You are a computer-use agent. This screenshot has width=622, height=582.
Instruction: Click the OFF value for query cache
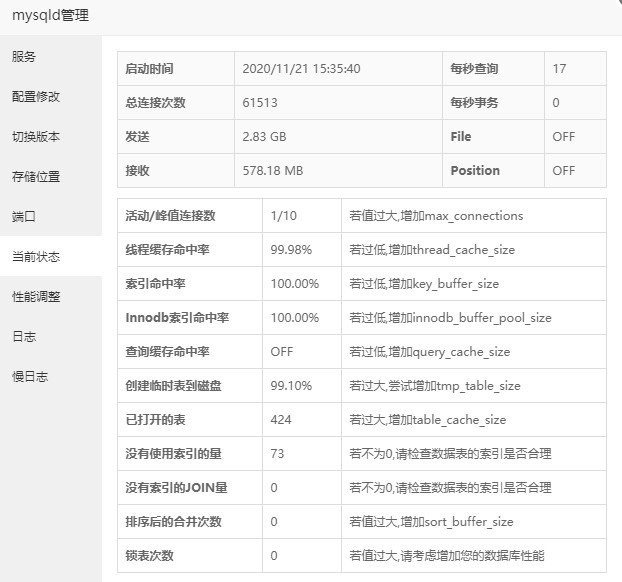(x=282, y=352)
